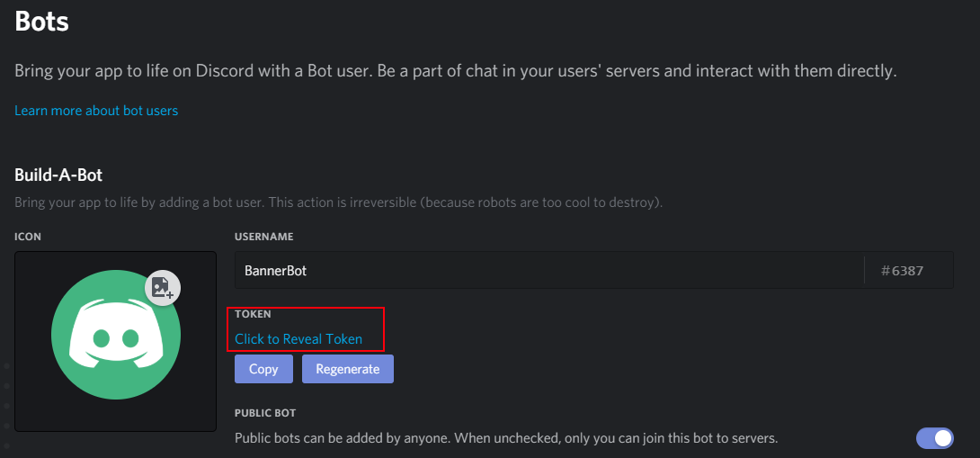980x458 pixels.
Task: Open the Learn more about bot users link
Action: tap(96, 111)
